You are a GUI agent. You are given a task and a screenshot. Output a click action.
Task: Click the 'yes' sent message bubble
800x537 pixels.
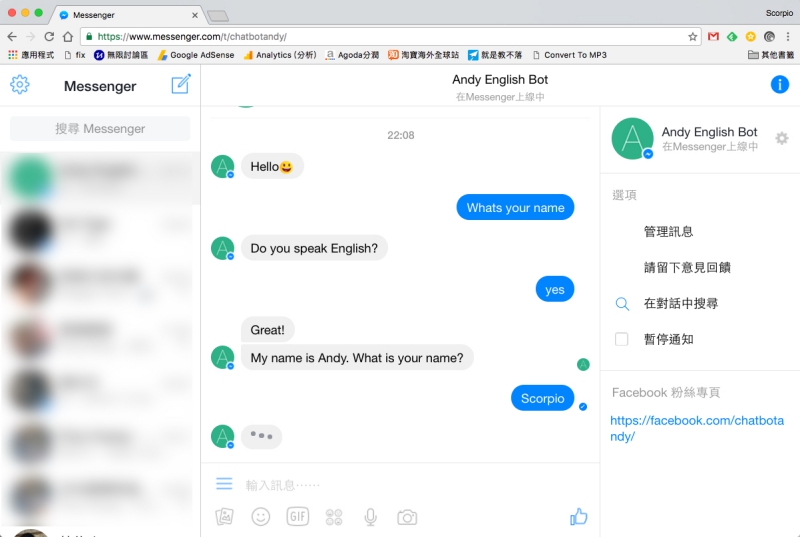pos(555,290)
